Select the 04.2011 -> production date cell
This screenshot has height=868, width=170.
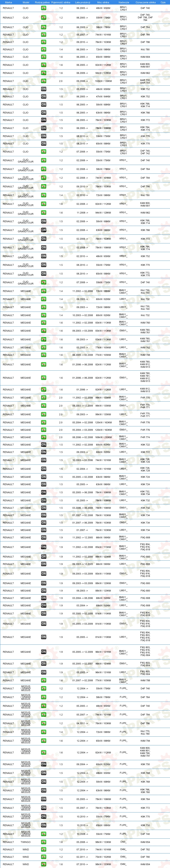[82, 724]
